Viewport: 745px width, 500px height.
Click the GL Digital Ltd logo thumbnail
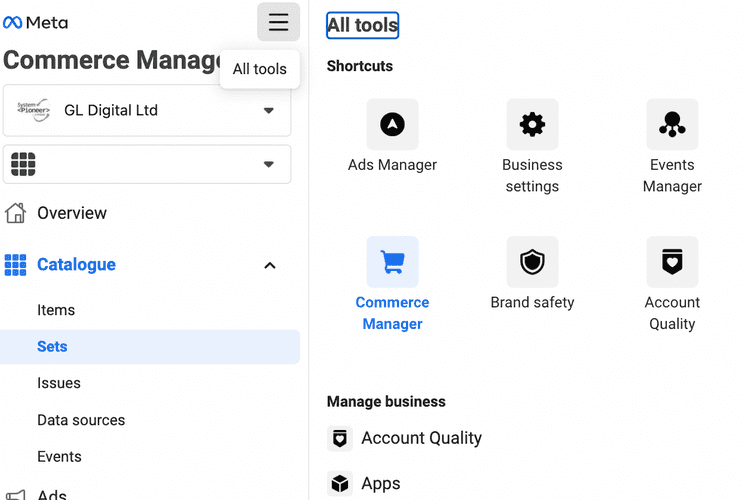33,110
